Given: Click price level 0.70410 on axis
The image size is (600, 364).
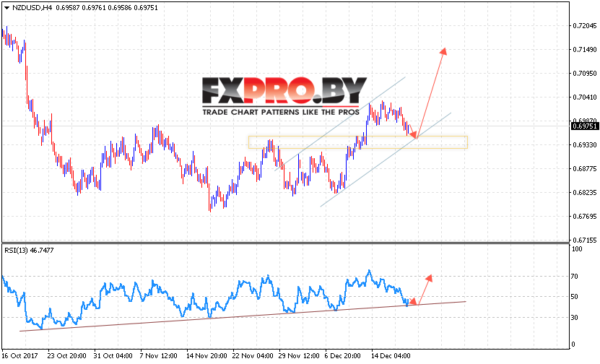Looking at the screenshot, I should 585,97.
